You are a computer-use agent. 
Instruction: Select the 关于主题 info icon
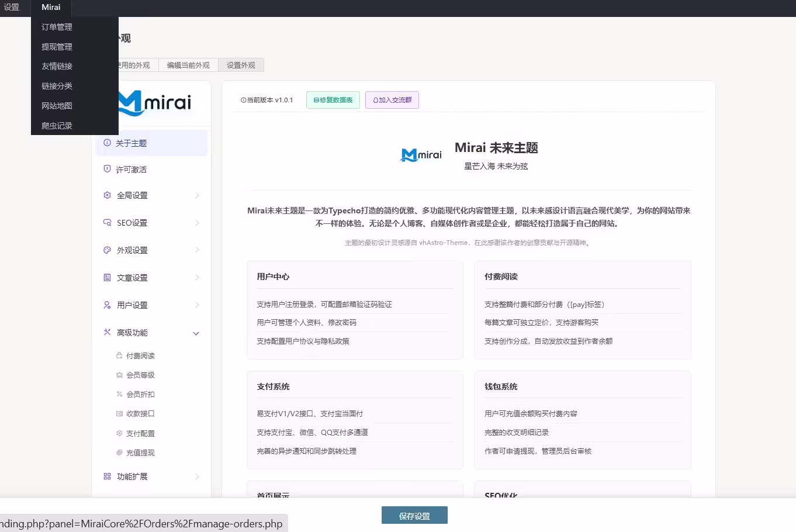coord(107,142)
